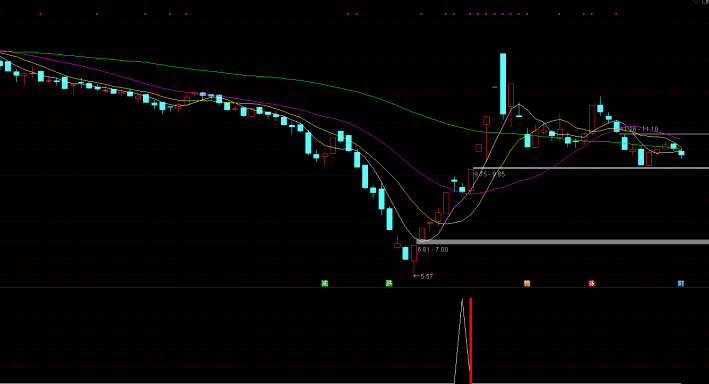This screenshot has height=384, width=709.
Task: Click the blue 财 marker icon
Action: coord(681,283)
